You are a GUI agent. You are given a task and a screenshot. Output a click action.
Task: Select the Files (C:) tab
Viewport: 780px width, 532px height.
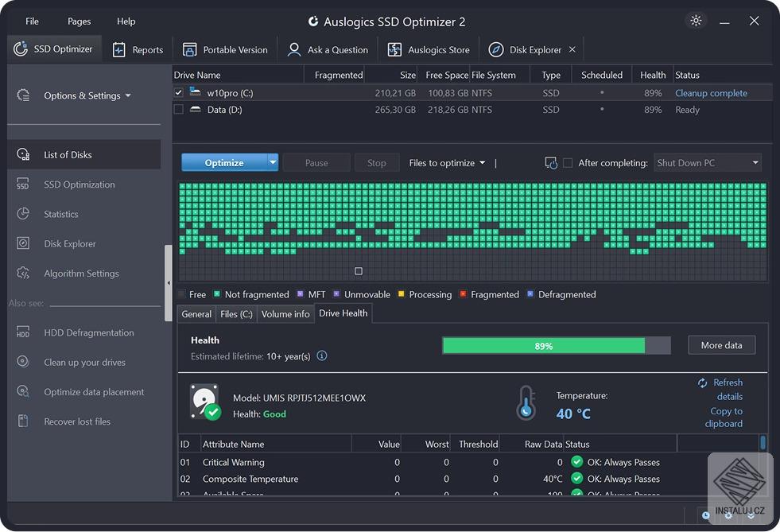[x=236, y=314]
